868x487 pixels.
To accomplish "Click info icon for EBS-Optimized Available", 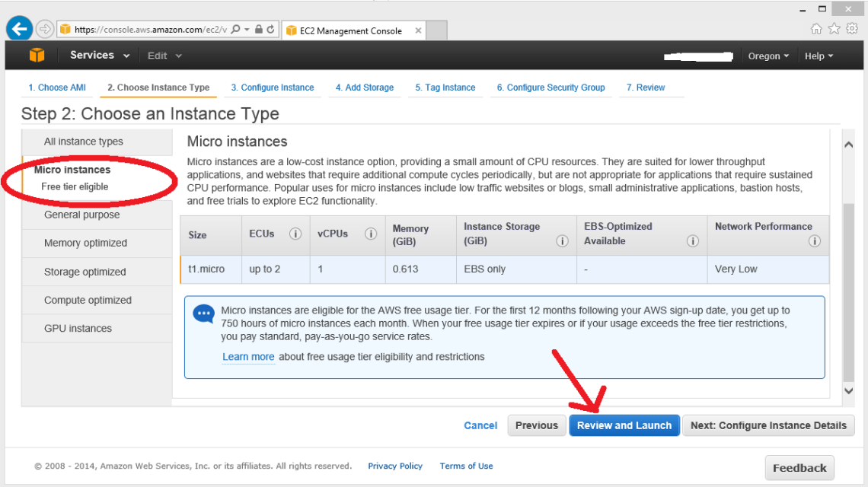I will [x=692, y=240].
